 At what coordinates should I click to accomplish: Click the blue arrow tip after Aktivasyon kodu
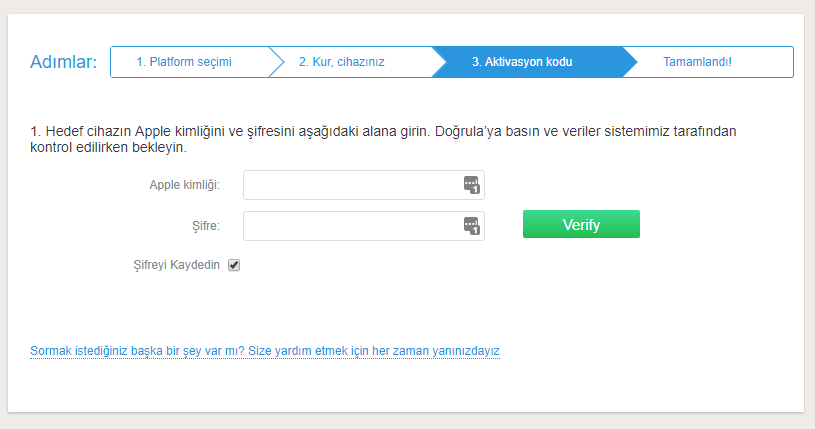point(628,62)
